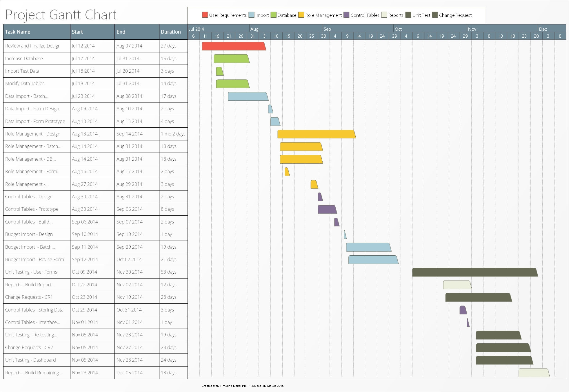
Task: Select the purple Control Tables legend swatch
Action: [x=347, y=15]
